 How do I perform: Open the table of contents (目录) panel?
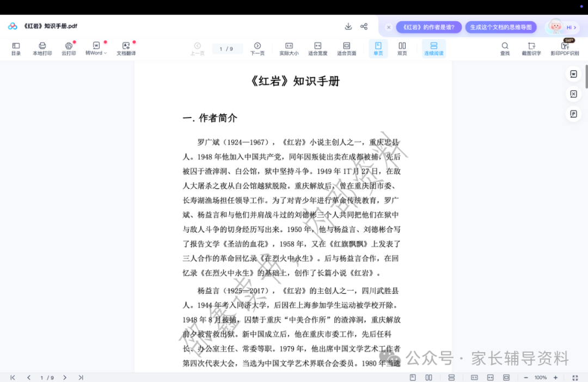pos(16,49)
